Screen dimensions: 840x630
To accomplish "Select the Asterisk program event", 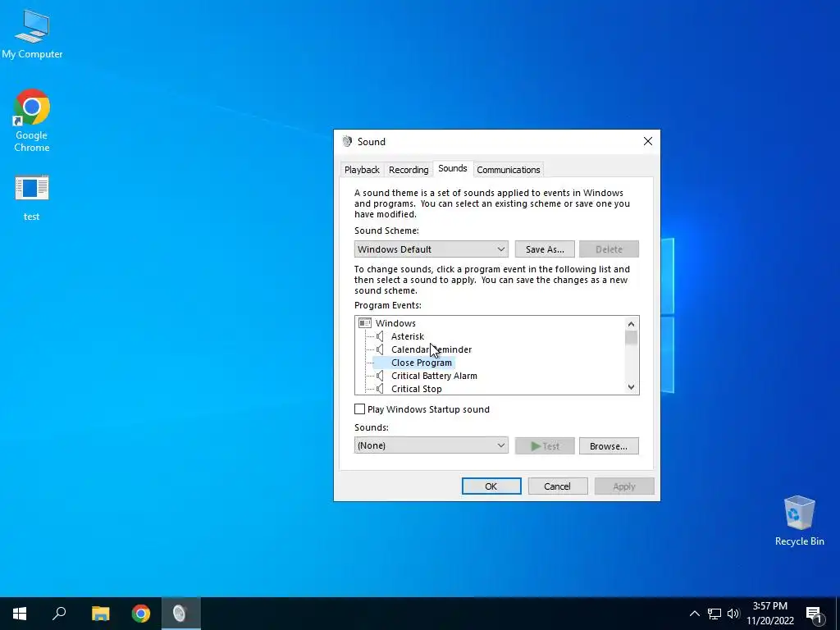I will point(408,336).
